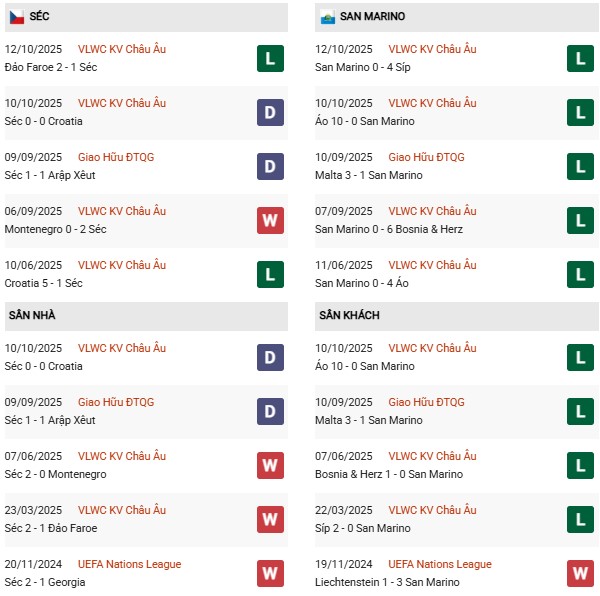Open UEFA Nations League link for Séc vs Georgia
Screen dimensions: 600x596
click(x=129, y=564)
